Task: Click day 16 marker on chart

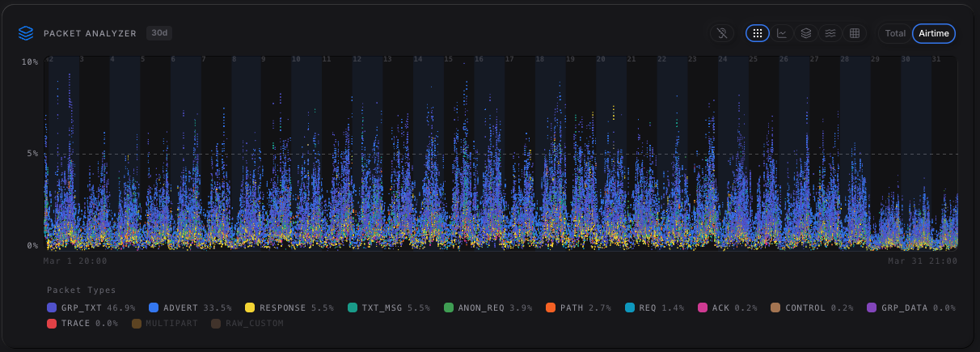Action: coord(479,59)
